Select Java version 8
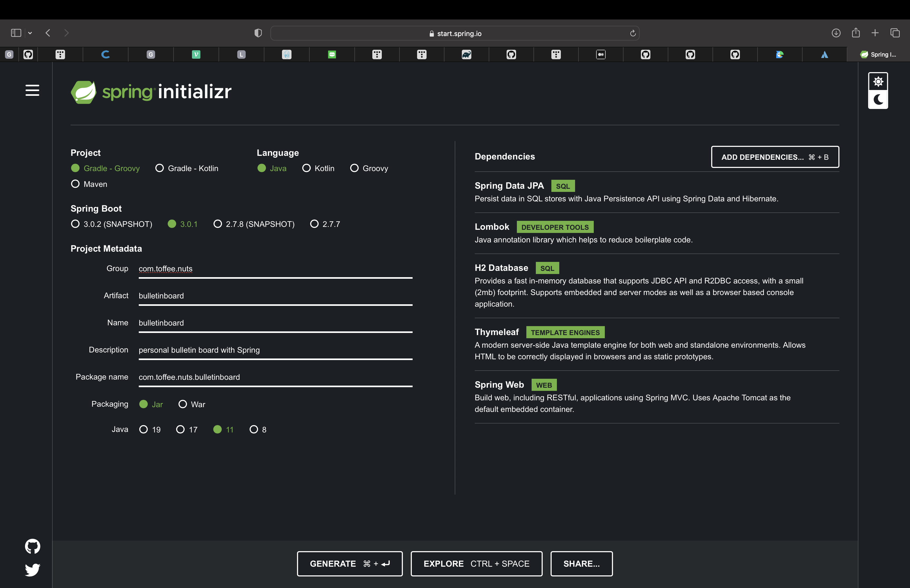Screen dimensions: 910x588 click(258, 430)
